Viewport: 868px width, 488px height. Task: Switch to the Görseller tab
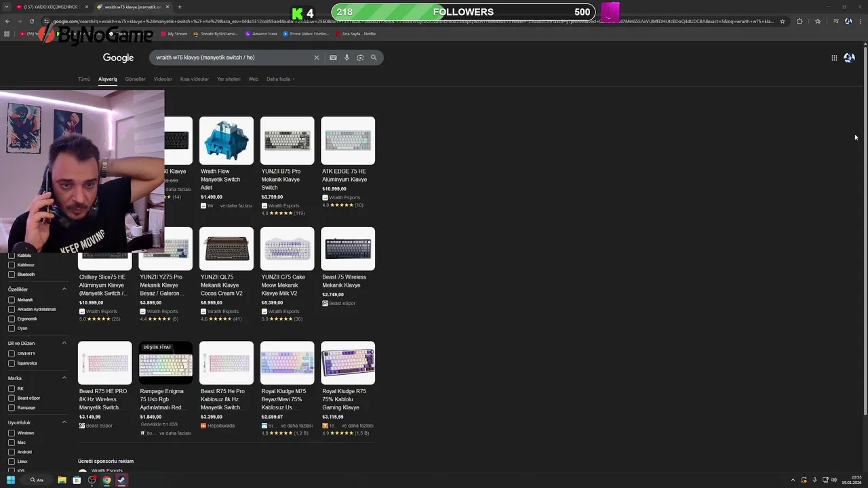(x=135, y=79)
